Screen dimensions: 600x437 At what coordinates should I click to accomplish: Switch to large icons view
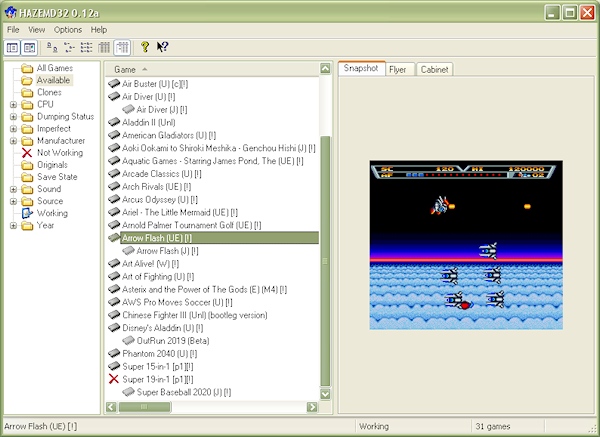[x=52, y=47]
